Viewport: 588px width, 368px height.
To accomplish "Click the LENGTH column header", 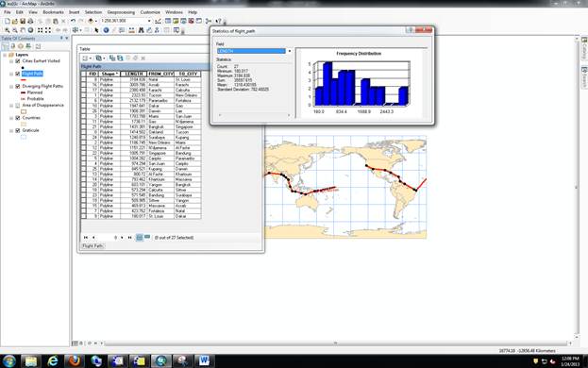I will click(133, 74).
